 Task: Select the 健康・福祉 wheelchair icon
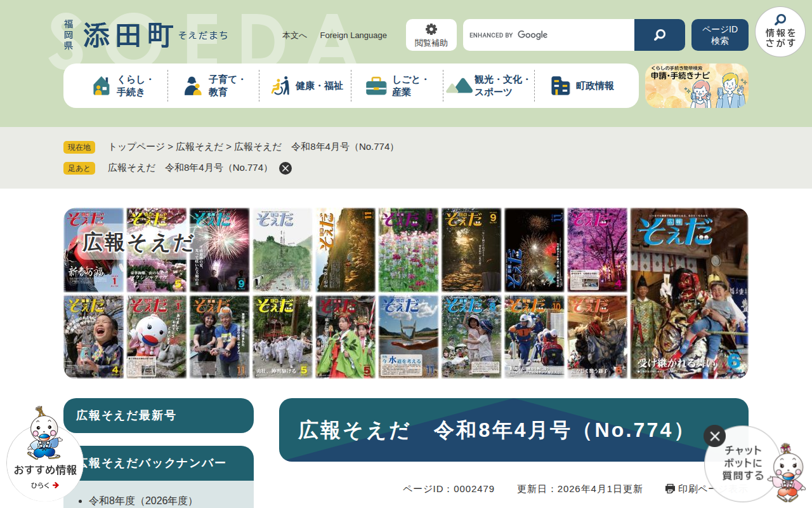[x=280, y=86]
